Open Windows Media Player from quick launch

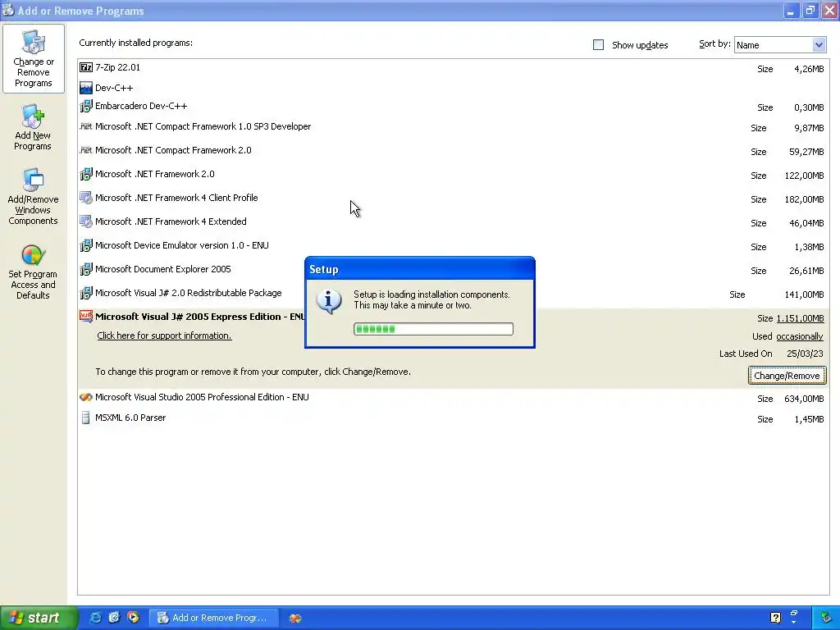(x=133, y=618)
